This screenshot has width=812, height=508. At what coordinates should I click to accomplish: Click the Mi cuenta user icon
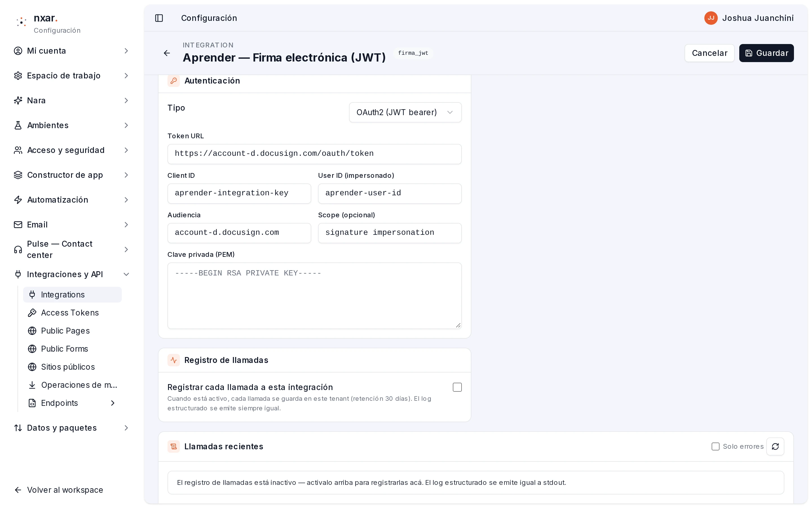click(18, 51)
